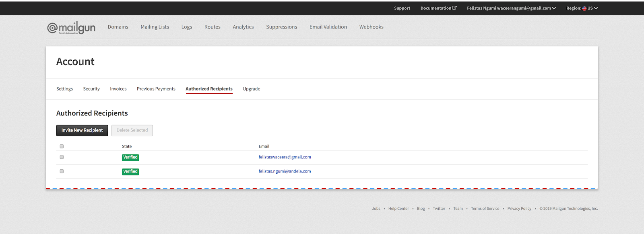Open Logs section
The image size is (644, 234).
(186, 27)
